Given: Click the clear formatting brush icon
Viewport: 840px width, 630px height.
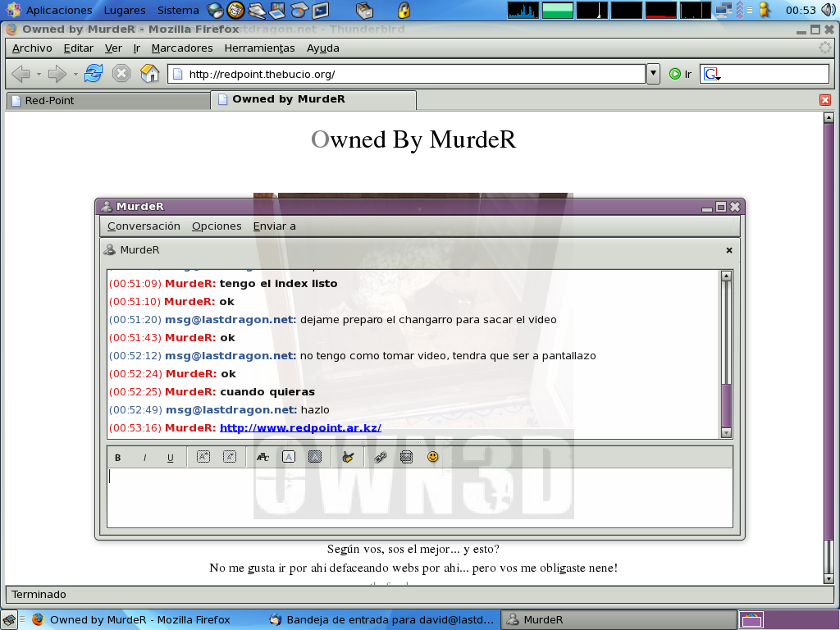Looking at the screenshot, I should [x=348, y=457].
